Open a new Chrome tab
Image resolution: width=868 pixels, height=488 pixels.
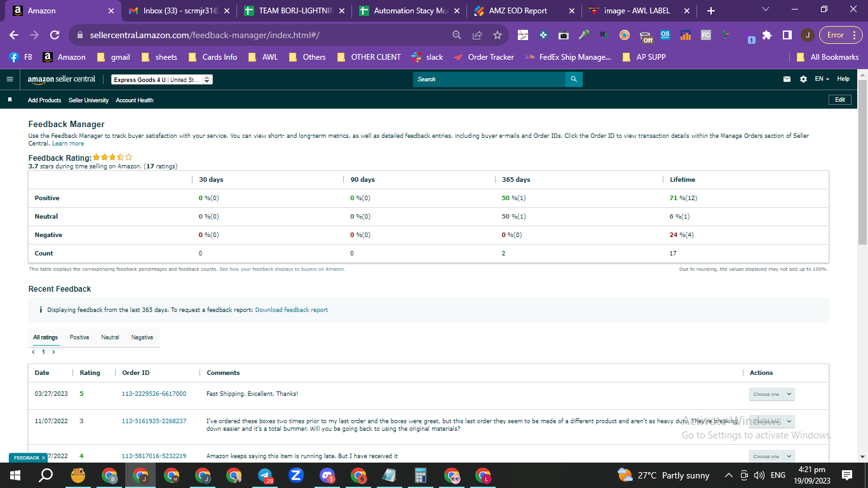pos(710,11)
